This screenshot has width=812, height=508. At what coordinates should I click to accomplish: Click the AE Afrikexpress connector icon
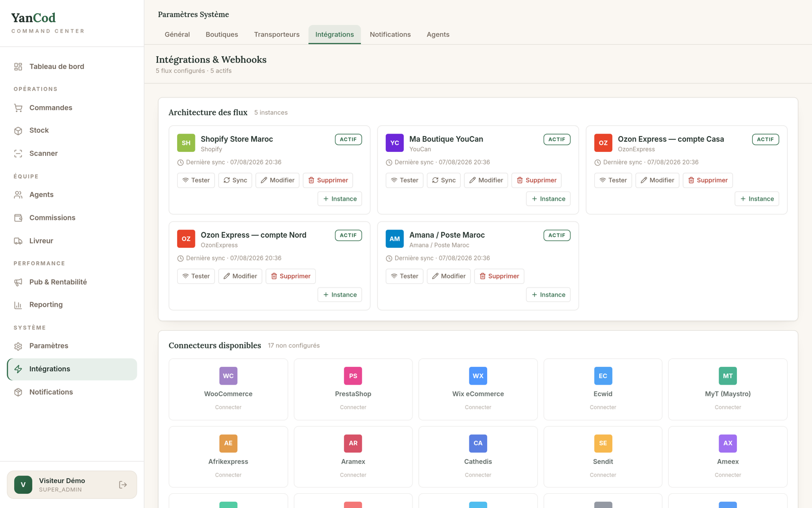228,443
